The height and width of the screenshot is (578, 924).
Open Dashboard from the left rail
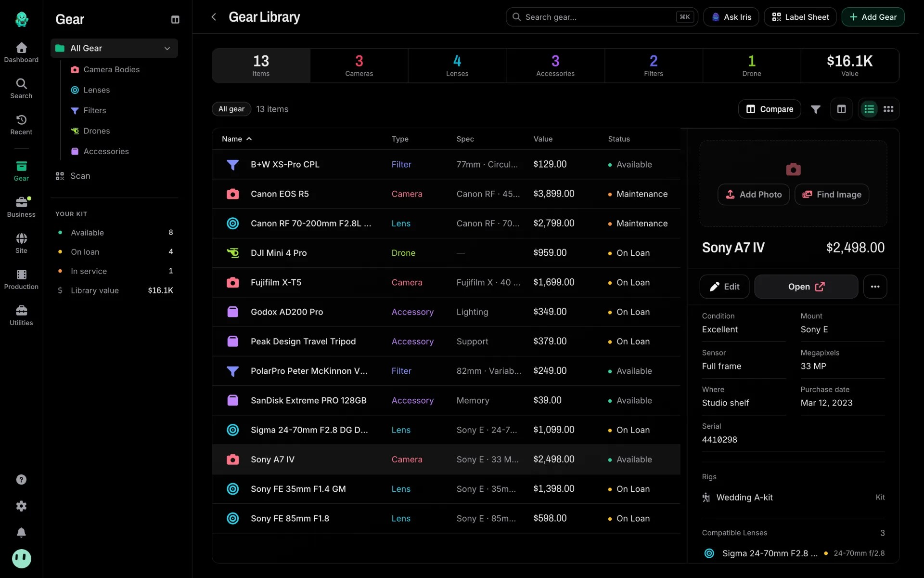tap(21, 53)
